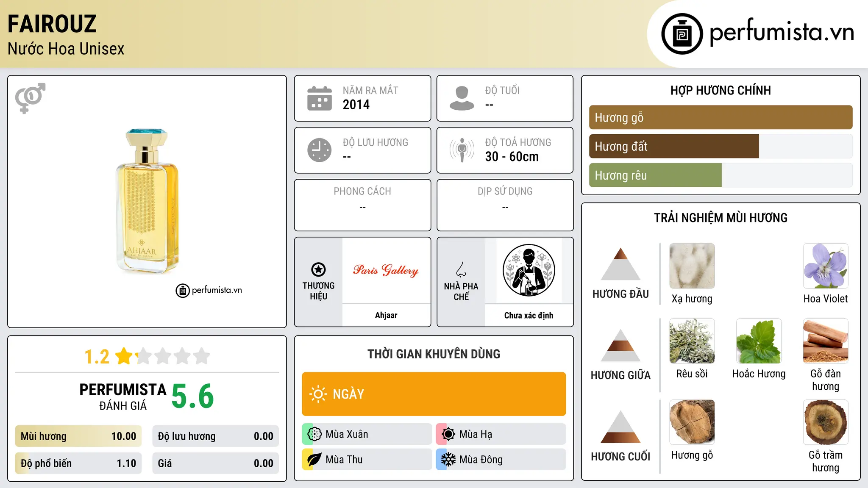Click the Mùi hương 10.00 score bar
868x488 pixels.
[78, 436]
